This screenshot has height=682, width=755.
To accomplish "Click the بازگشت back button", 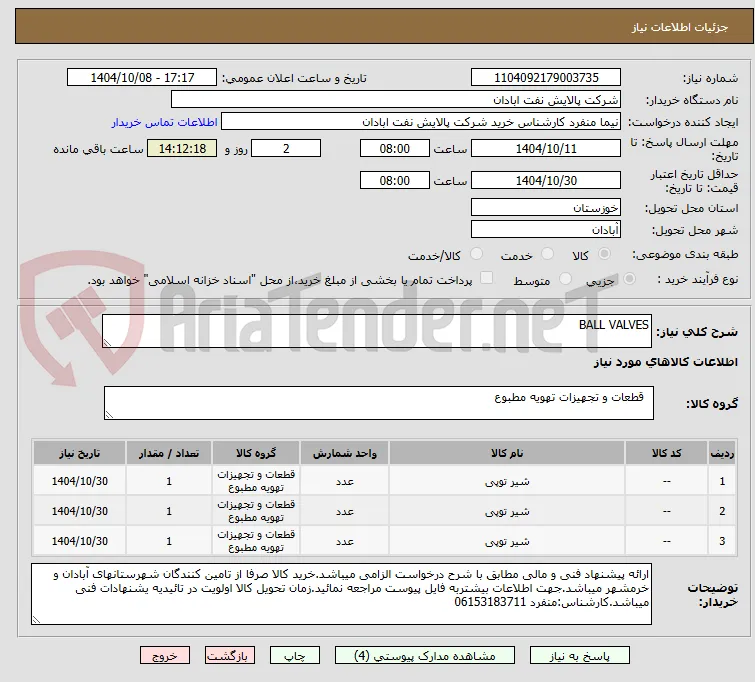I will pos(230,656).
